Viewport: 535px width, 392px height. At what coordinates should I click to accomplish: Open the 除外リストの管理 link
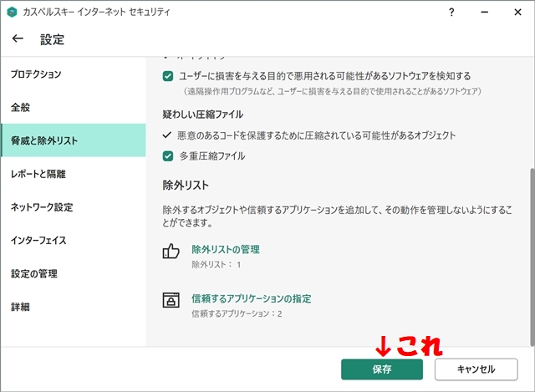click(x=226, y=249)
